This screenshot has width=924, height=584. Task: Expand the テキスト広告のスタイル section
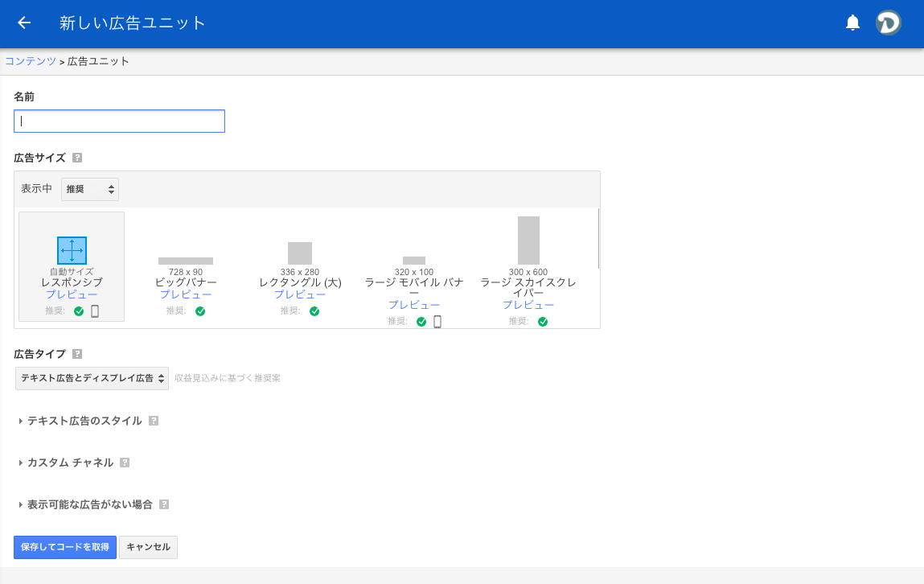point(84,421)
